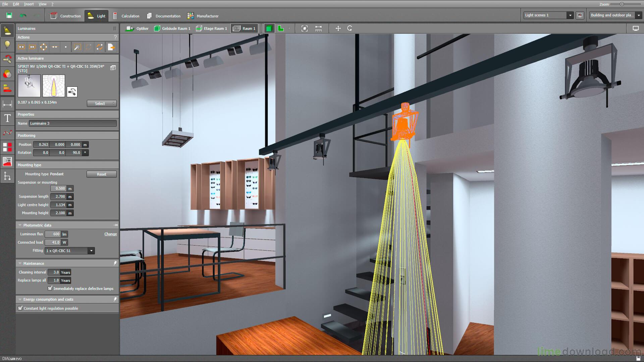Click the Zoom slider handle

(x=622, y=4)
